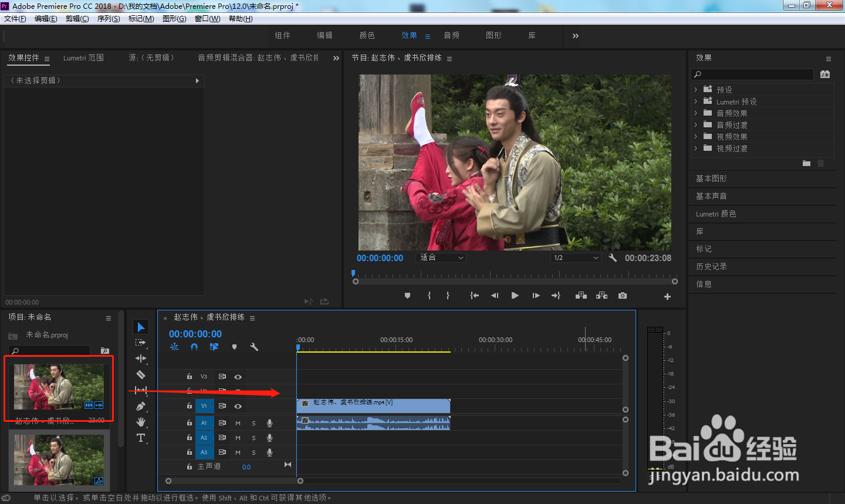Add a marker in the timeline panel

coord(234,347)
